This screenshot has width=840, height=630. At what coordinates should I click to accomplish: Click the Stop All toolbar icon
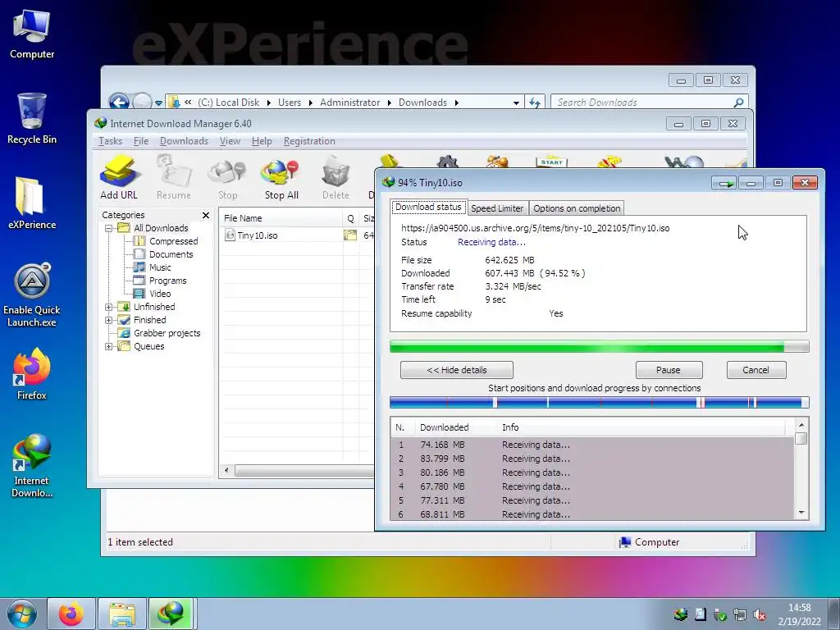point(281,178)
